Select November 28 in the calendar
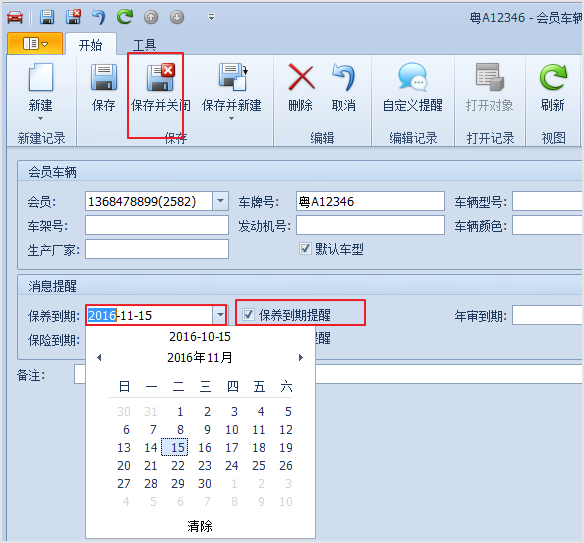 click(x=151, y=483)
